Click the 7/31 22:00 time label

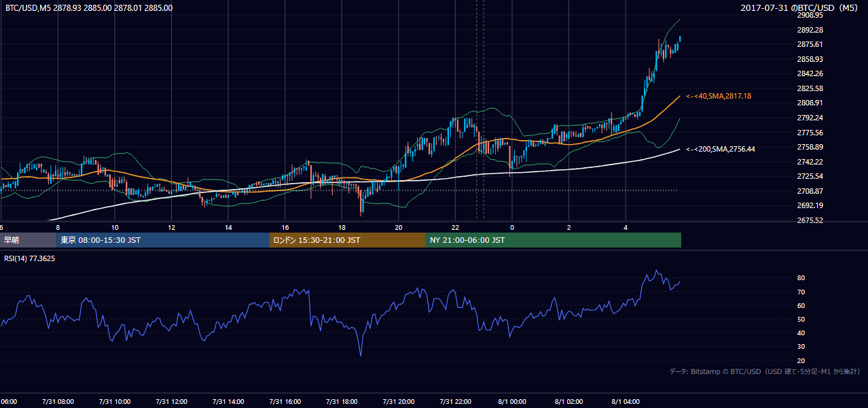click(455, 402)
